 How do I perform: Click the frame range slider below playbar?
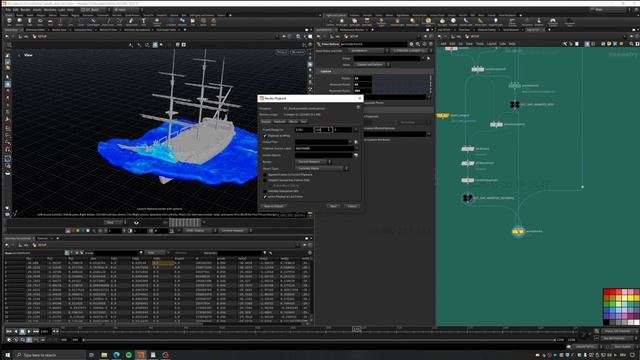click(x=318, y=340)
